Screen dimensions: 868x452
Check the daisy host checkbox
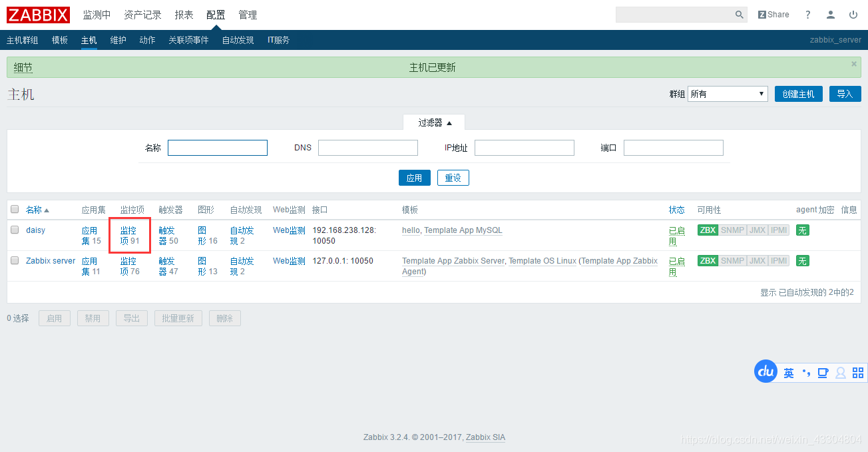tap(15, 230)
